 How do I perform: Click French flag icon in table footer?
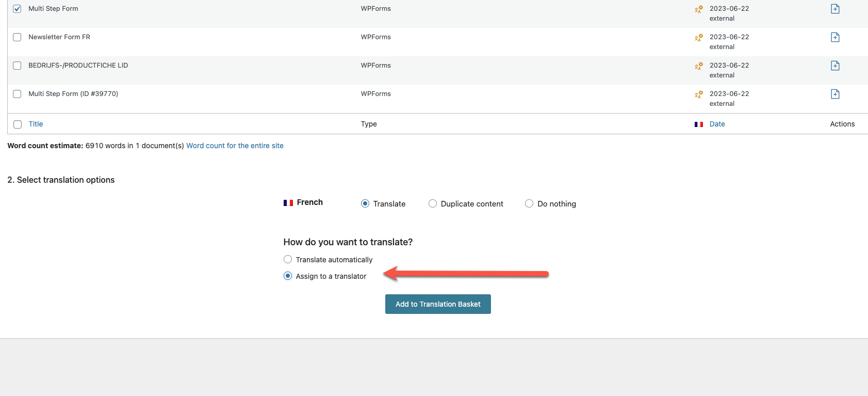pos(699,124)
